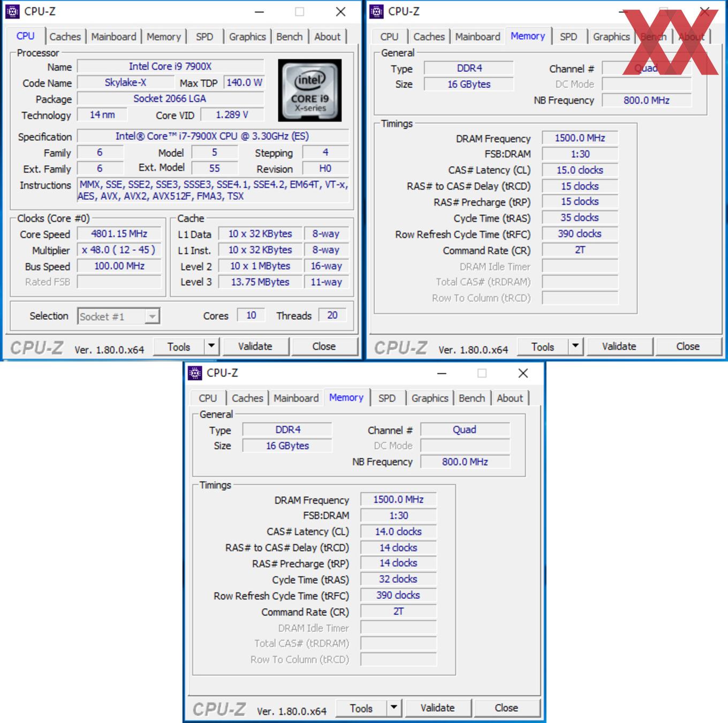Open Tools dropdown arrow in top-right Memory window
Viewport: 728px width, 723px height.
coord(575,347)
